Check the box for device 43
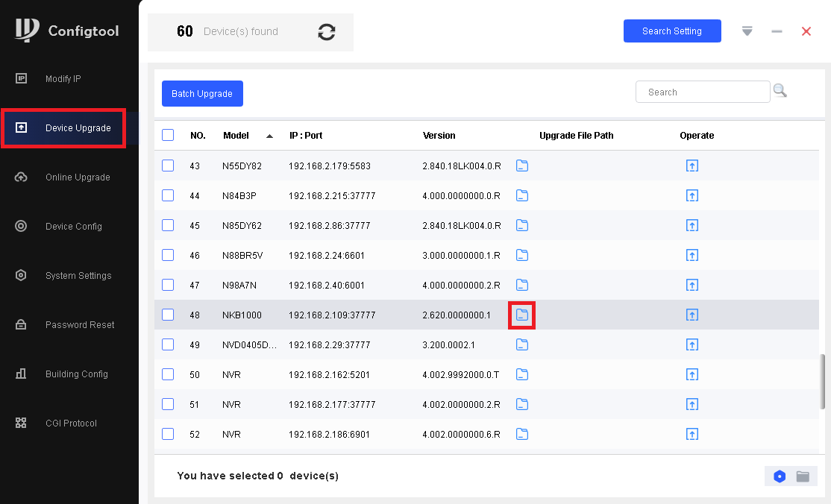 tap(168, 166)
